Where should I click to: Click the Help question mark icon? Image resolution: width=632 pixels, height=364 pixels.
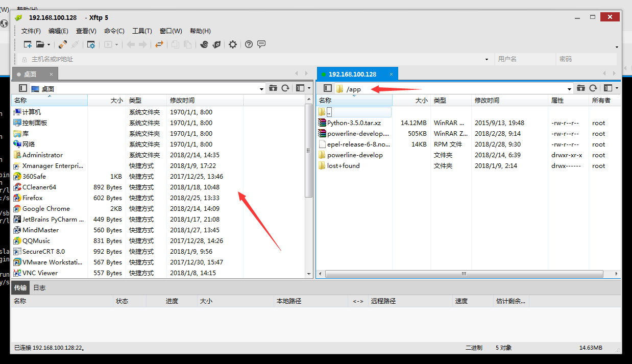[x=249, y=44]
